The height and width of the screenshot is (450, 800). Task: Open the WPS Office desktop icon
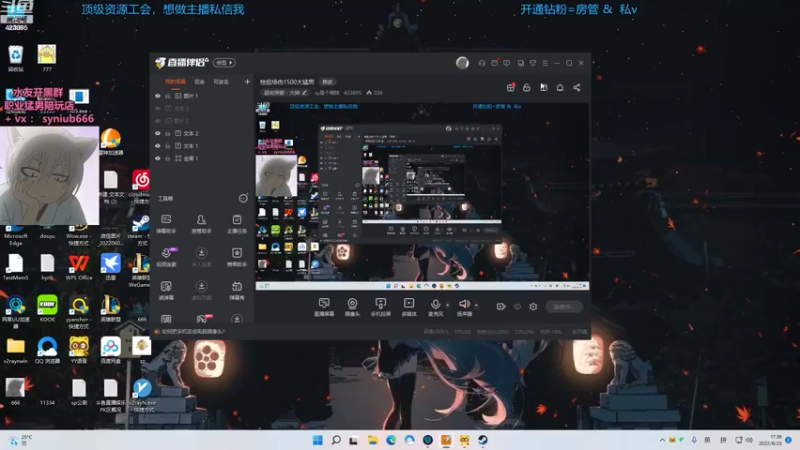(x=79, y=267)
